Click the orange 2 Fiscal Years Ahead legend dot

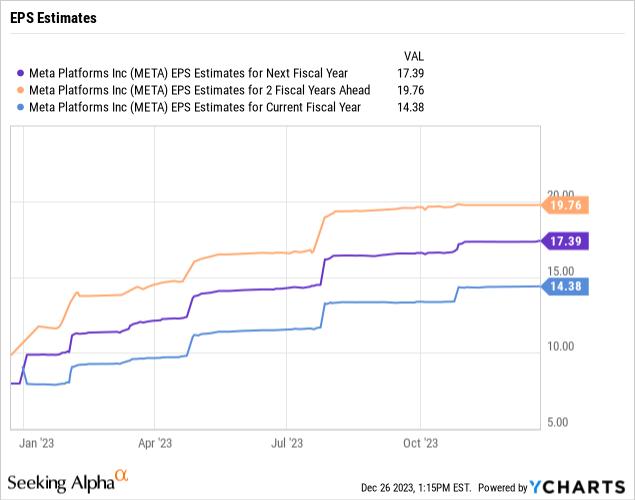pyautogui.click(x=20, y=90)
